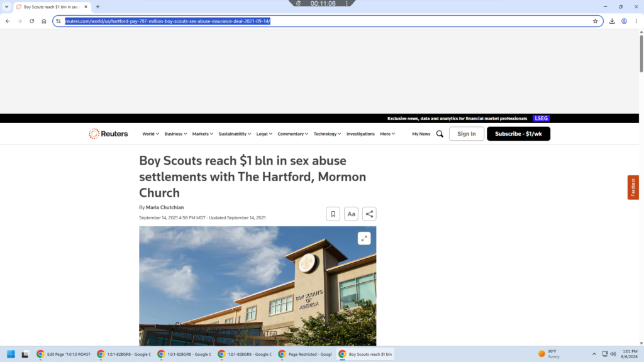Open the Chrome profile icon
This screenshot has height=362, width=644.
(624, 21)
